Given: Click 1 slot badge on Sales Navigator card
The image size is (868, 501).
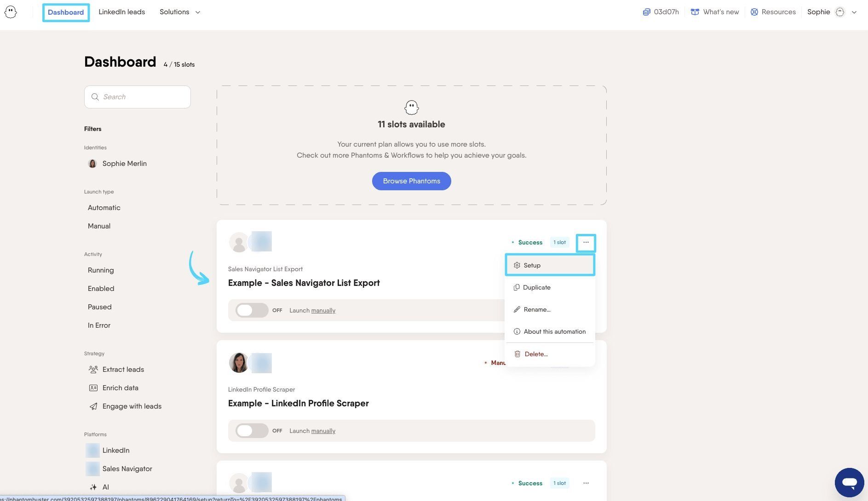Looking at the screenshot, I should [x=559, y=242].
